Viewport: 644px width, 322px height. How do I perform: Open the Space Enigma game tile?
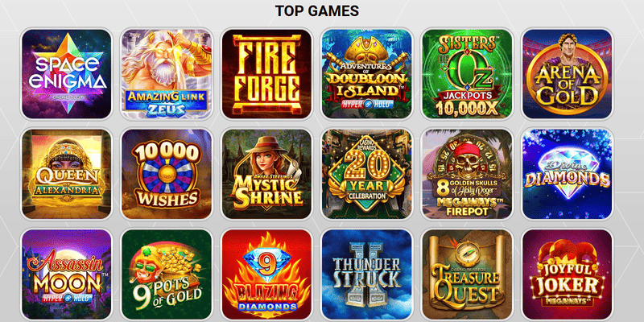(x=66, y=74)
